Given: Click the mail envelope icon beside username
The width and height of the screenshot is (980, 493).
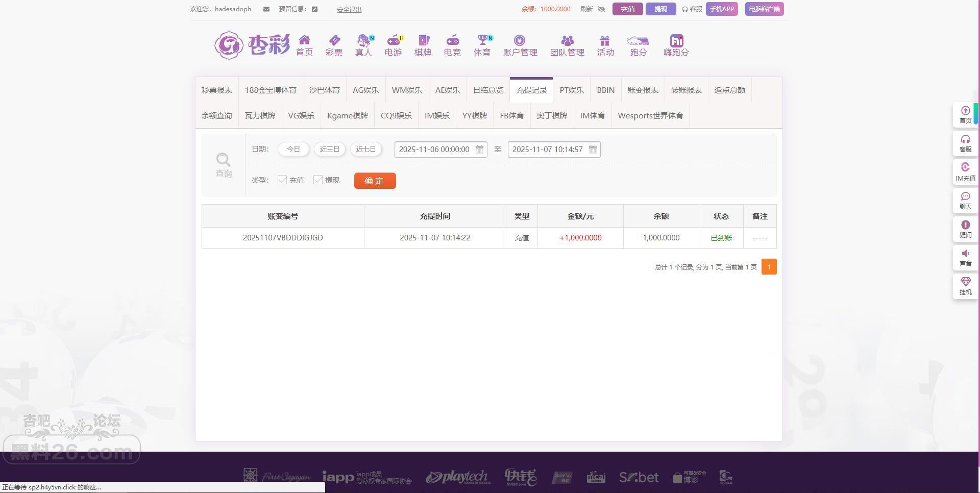Looking at the screenshot, I should click(266, 9).
